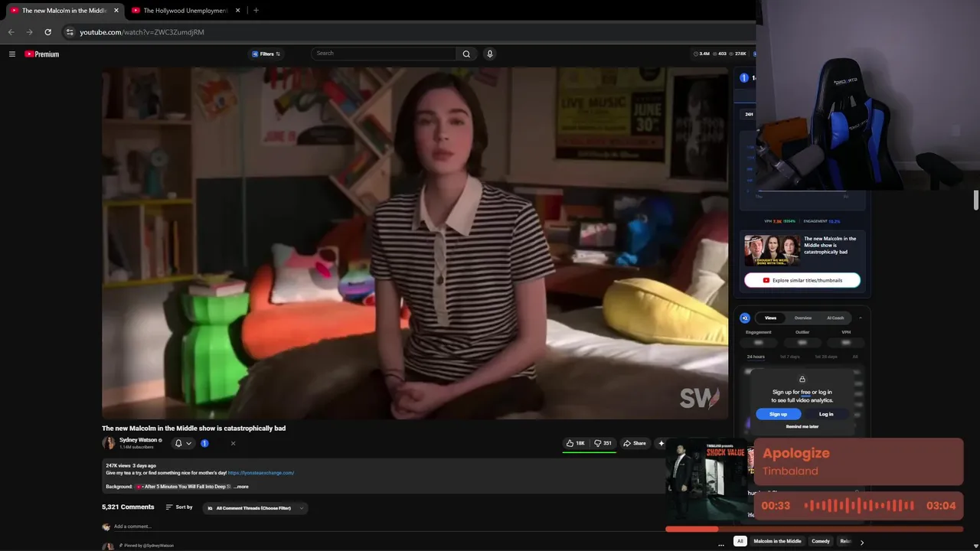This screenshot has width=980, height=551.
Task: Expand description with ...more
Action: (241, 487)
